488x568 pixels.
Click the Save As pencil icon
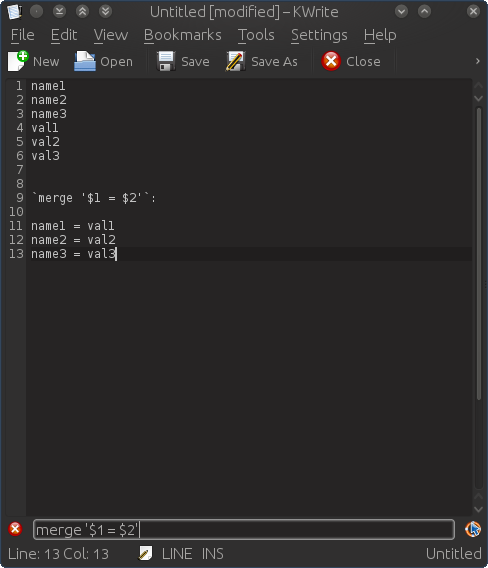235,61
